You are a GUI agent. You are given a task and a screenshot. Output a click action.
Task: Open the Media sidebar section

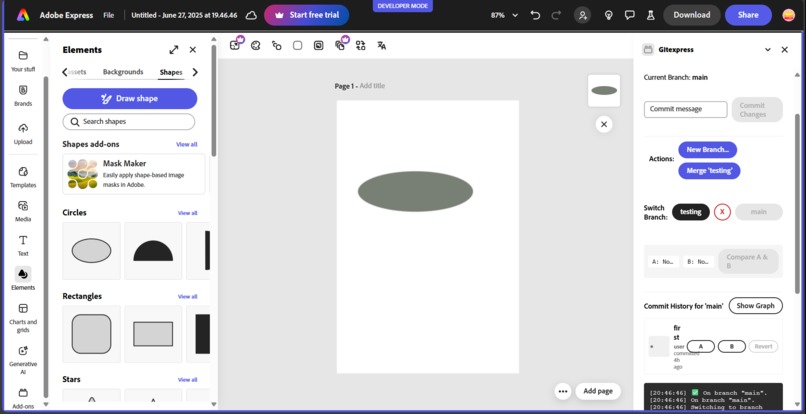(23, 211)
